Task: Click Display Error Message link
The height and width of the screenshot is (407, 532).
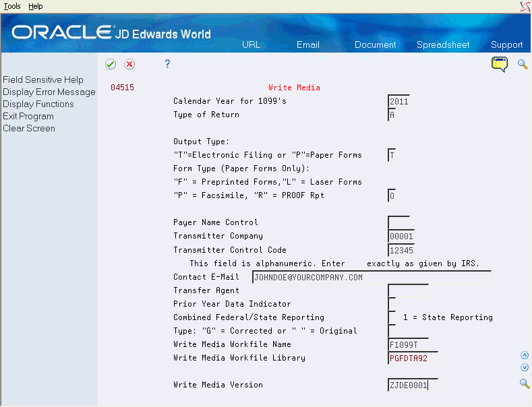Action: (49, 92)
